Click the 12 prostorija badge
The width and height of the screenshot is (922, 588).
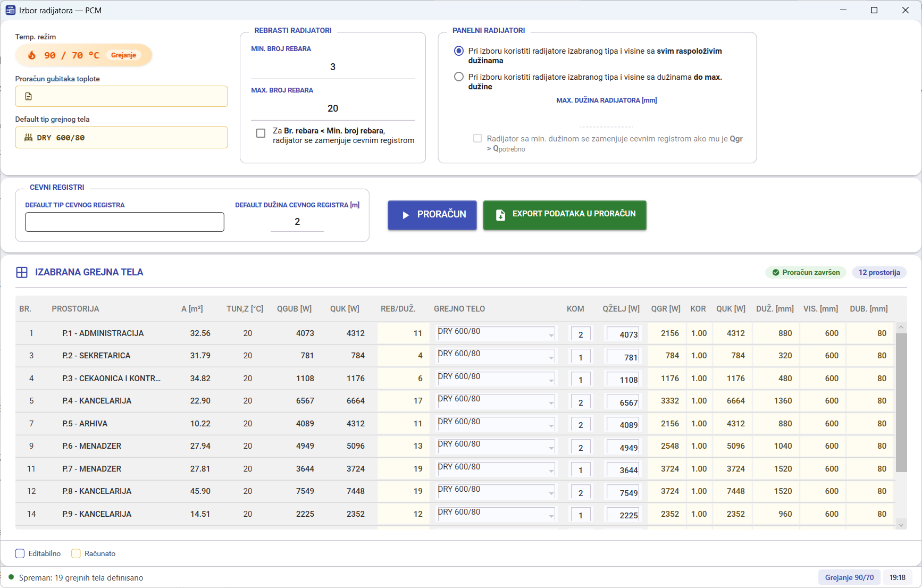coord(879,272)
